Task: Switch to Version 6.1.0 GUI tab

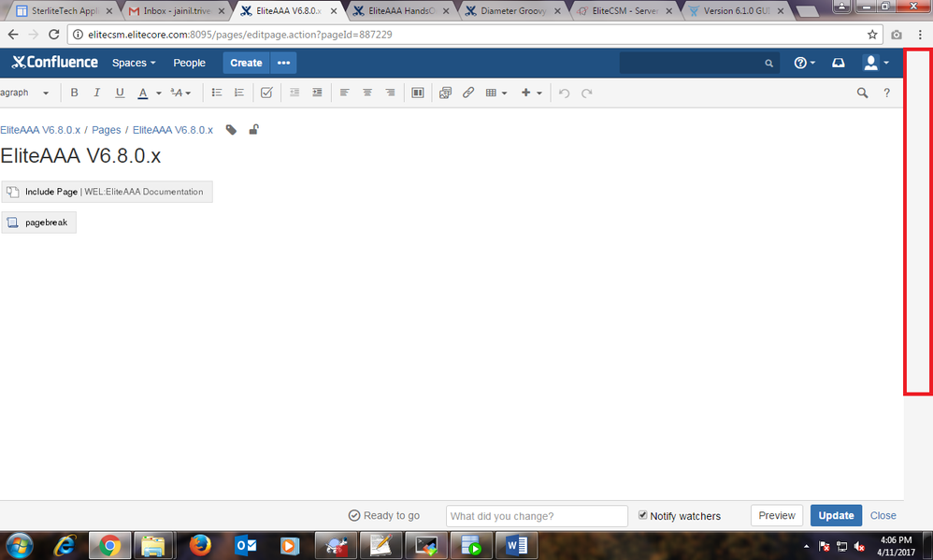Action: [737, 10]
